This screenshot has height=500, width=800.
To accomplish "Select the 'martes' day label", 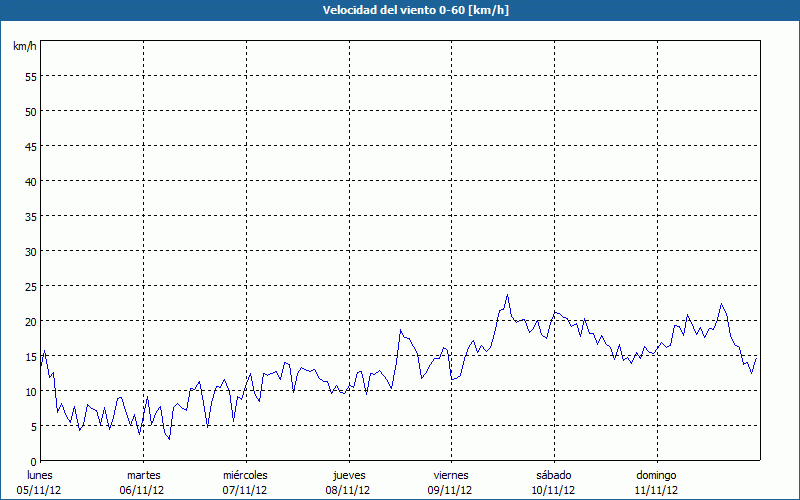I will [143, 475].
